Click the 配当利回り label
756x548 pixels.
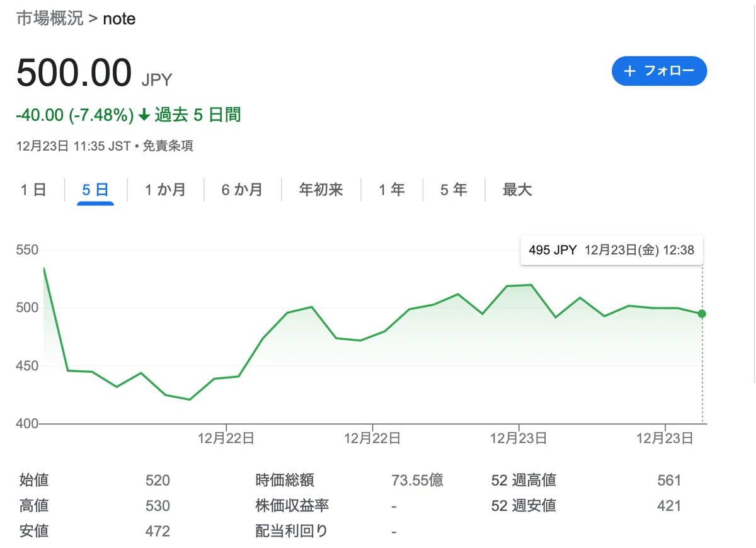point(292,531)
